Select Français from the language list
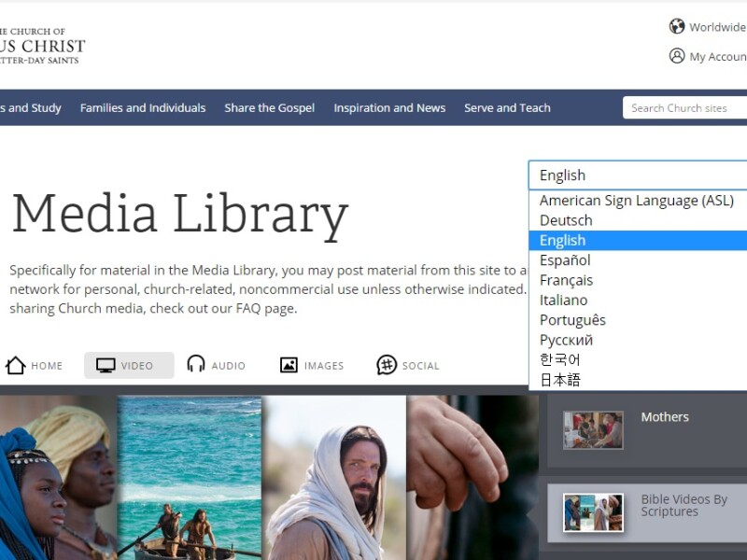Screen dimensions: 747x560 (566, 280)
